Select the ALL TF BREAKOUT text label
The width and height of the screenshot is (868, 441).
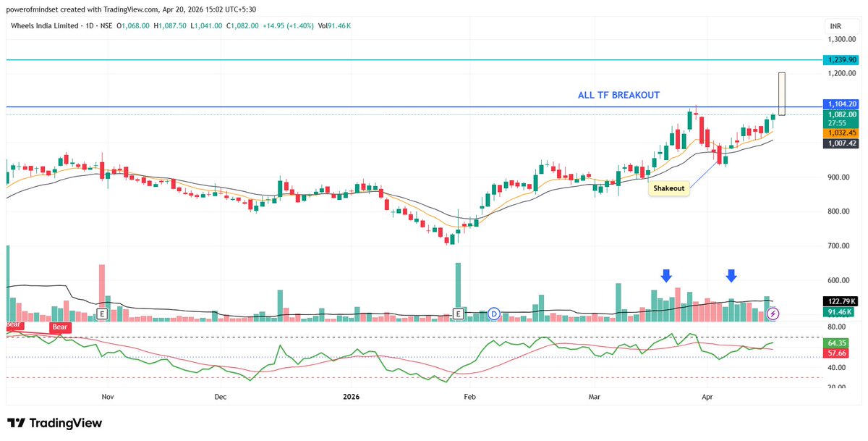coord(618,95)
